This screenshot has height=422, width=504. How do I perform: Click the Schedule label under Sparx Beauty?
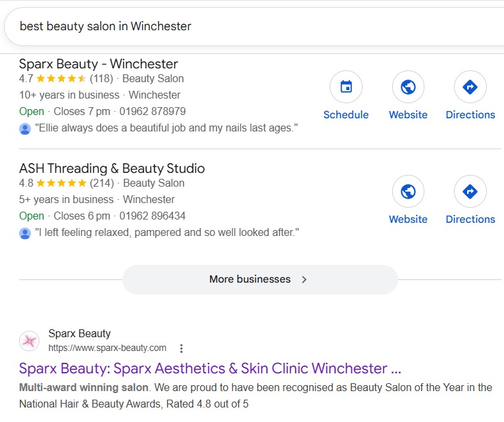pyautogui.click(x=346, y=114)
